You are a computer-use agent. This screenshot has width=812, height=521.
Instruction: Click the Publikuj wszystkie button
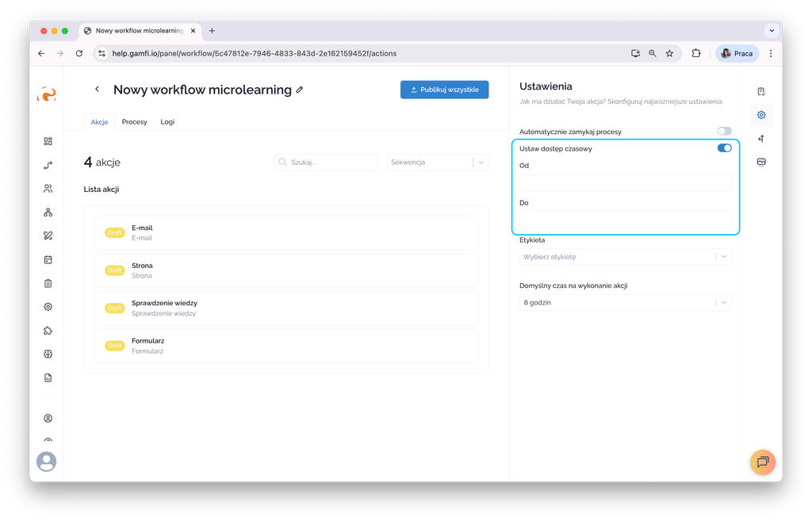pyautogui.click(x=444, y=90)
